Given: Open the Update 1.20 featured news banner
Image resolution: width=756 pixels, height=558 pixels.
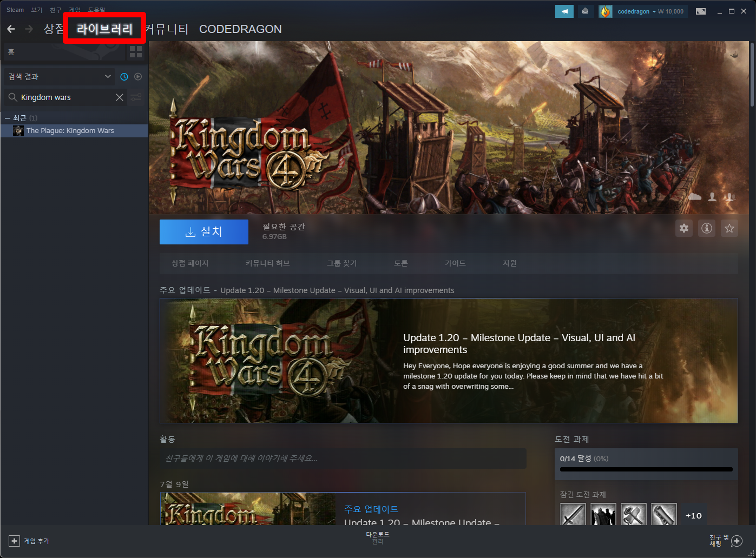Looking at the screenshot, I should coord(449,361).
